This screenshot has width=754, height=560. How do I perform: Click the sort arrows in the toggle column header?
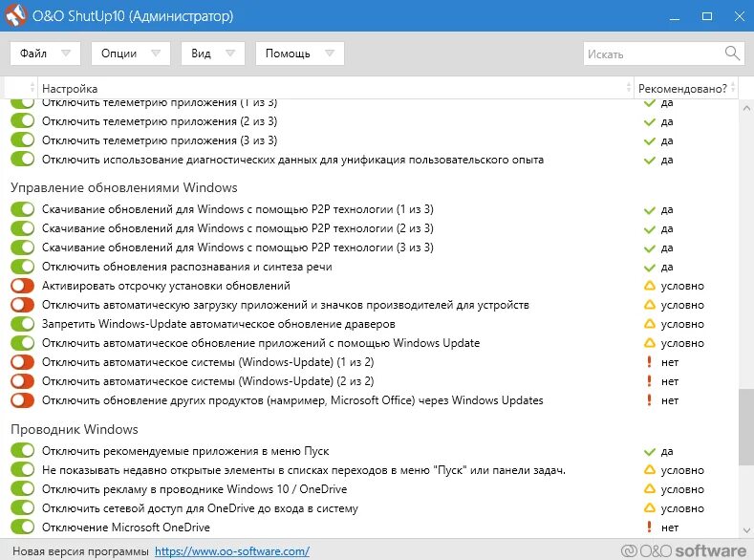tap(32, 88)
